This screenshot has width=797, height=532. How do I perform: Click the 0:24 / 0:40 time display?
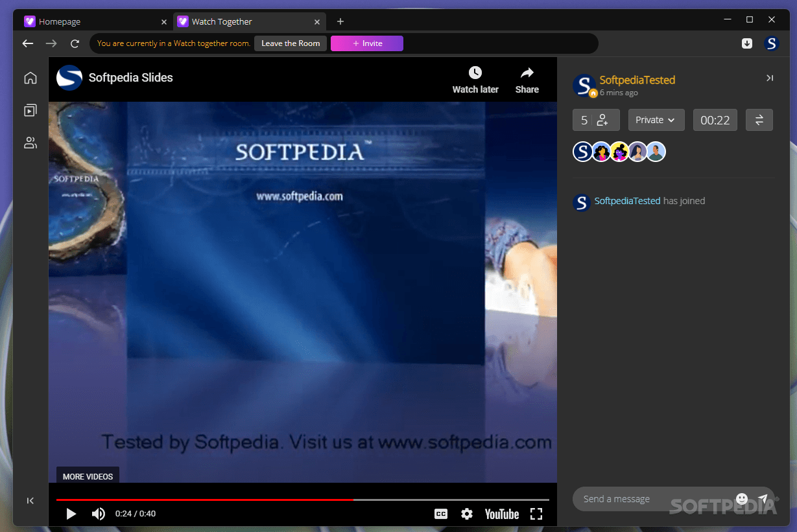[x=136, y=514]
